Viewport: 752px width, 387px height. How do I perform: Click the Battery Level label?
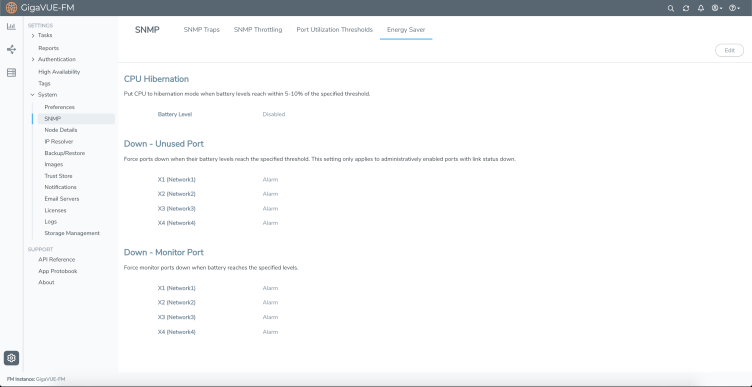(x=175, y=114)
